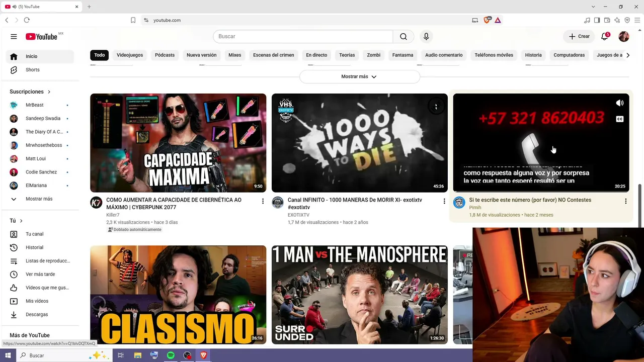Open the YouTube hamburger guide menu

click(14, 37)
